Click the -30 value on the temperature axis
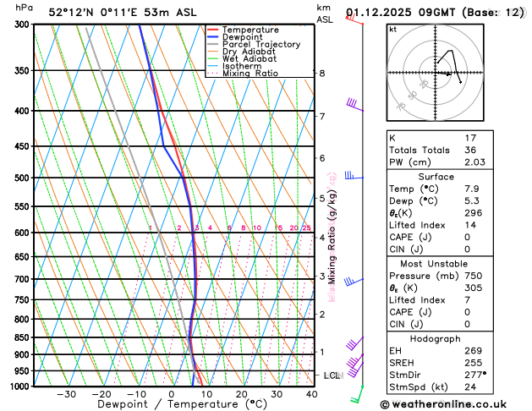Screen dimensions: 532x411 tap(66, 394)
